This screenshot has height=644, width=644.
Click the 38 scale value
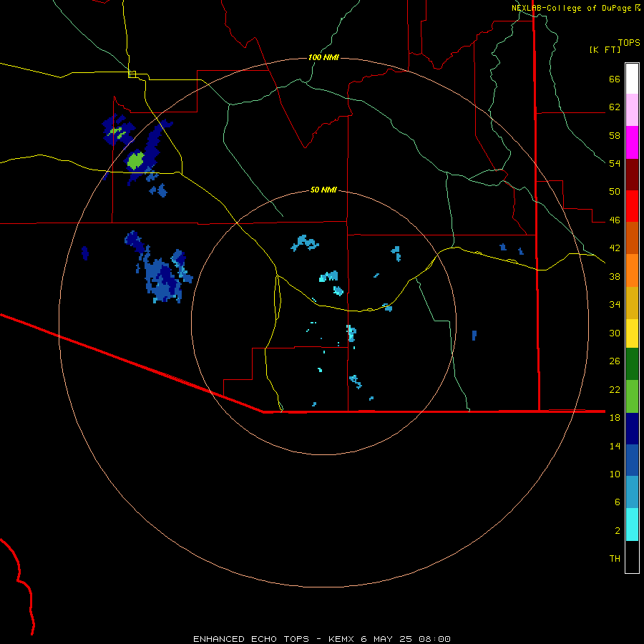pyautogui.click(x=615, y=276)
